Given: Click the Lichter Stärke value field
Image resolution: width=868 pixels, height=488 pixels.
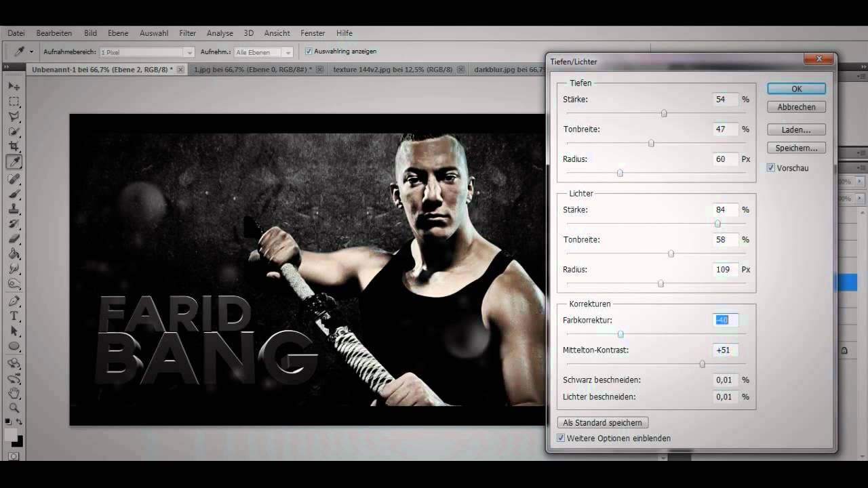Looking at the screenshot, I should (x=726, y=209).
